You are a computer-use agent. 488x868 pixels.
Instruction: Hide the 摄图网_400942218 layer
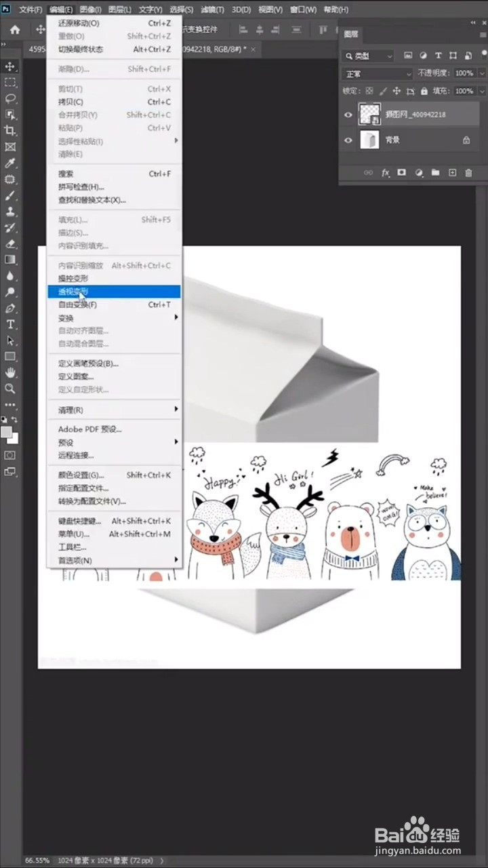coord(348,115)
